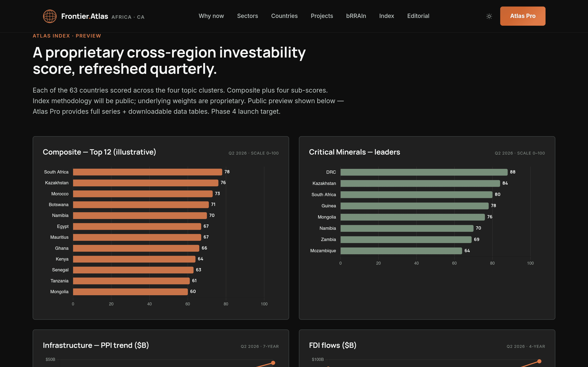Toggle the light/dark theme sun icon

(x=489, y=16)
